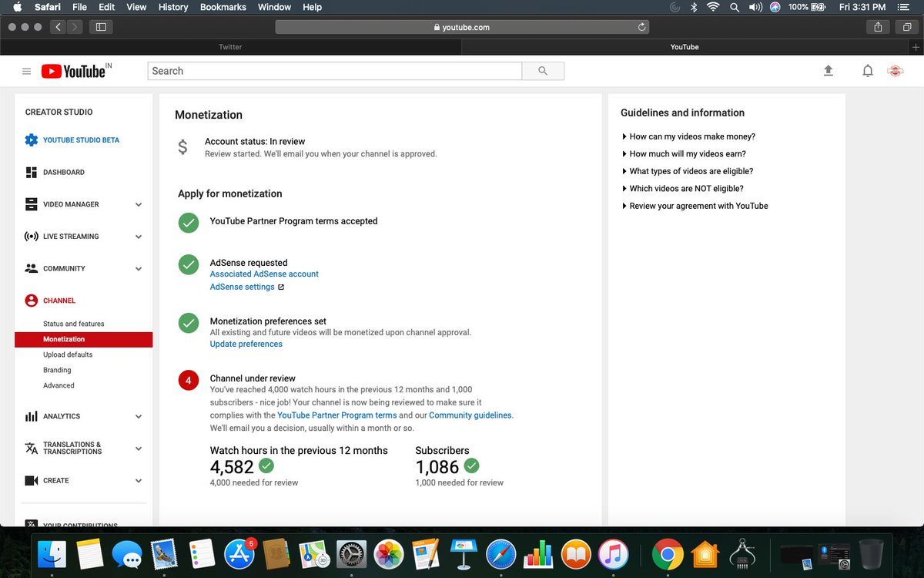Click the upload video arrow icon
The width and height of the screenshot is (924, 578).
[829, 71]
